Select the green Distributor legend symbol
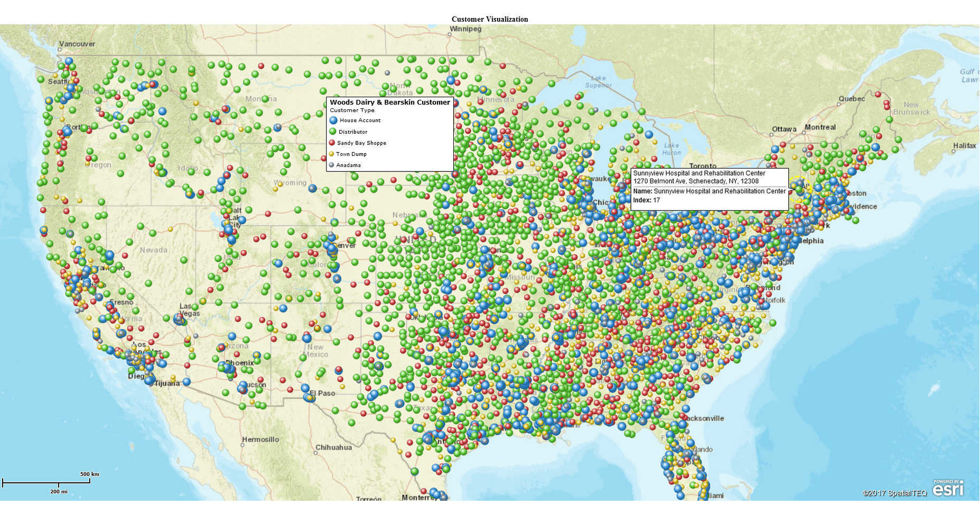This screenshot has width=980, height=514. coord(332,131)
